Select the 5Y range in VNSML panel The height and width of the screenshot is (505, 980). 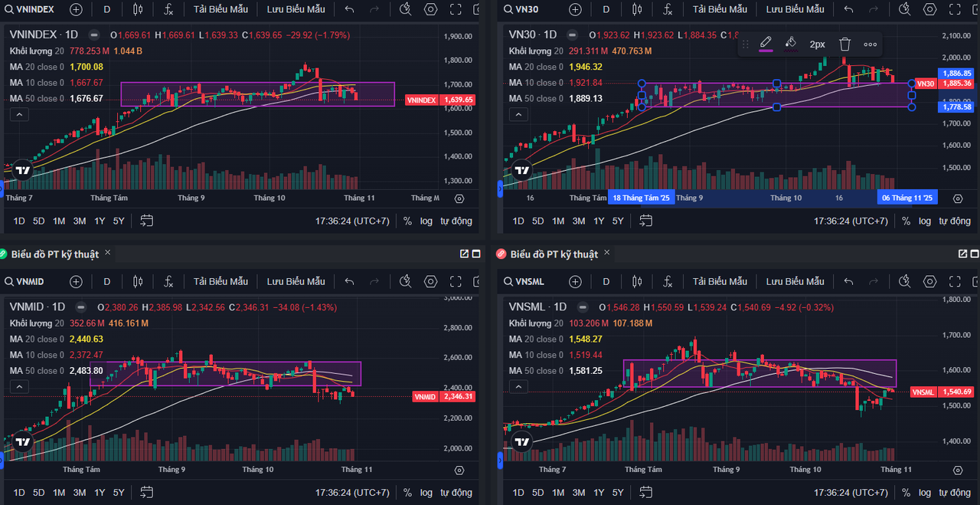618,493
